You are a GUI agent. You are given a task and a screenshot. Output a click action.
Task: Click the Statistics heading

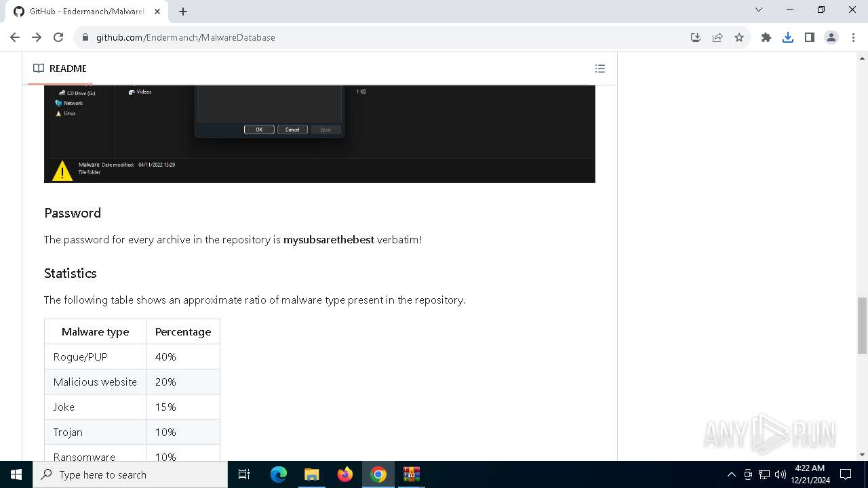click(x=71, y=273)
